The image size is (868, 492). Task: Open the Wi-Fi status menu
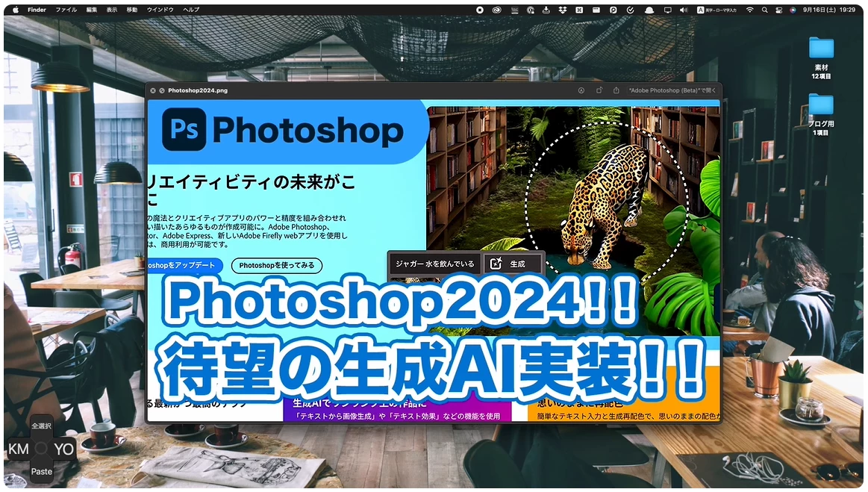coord(749,10)
